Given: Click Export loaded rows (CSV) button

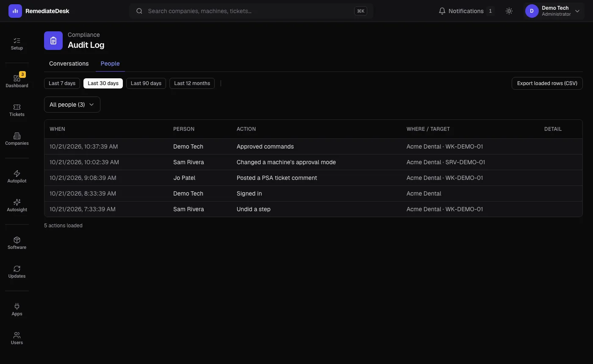Looking at the screenshot, I should point(547,83).
